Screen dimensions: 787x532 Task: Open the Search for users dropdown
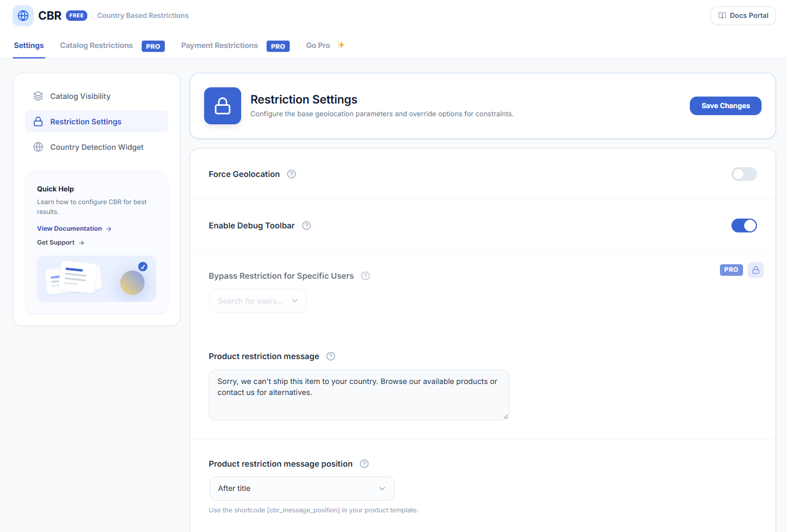coord(258,301)
